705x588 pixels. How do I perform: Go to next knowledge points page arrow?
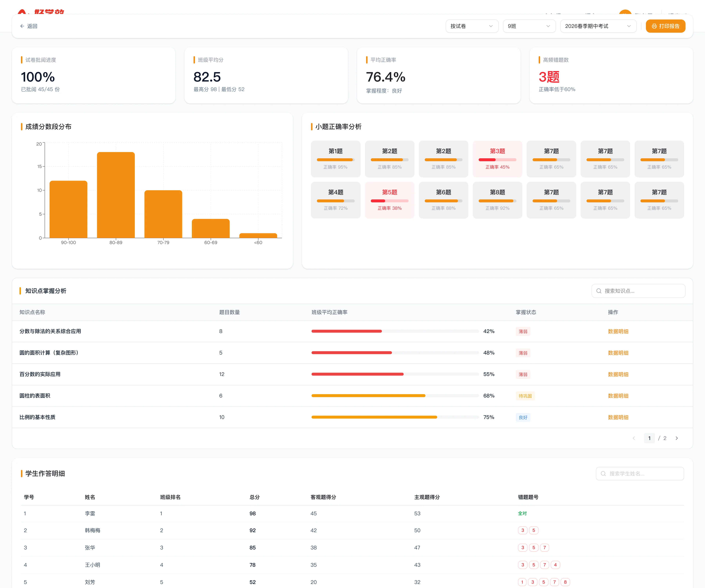pos(677,438)
